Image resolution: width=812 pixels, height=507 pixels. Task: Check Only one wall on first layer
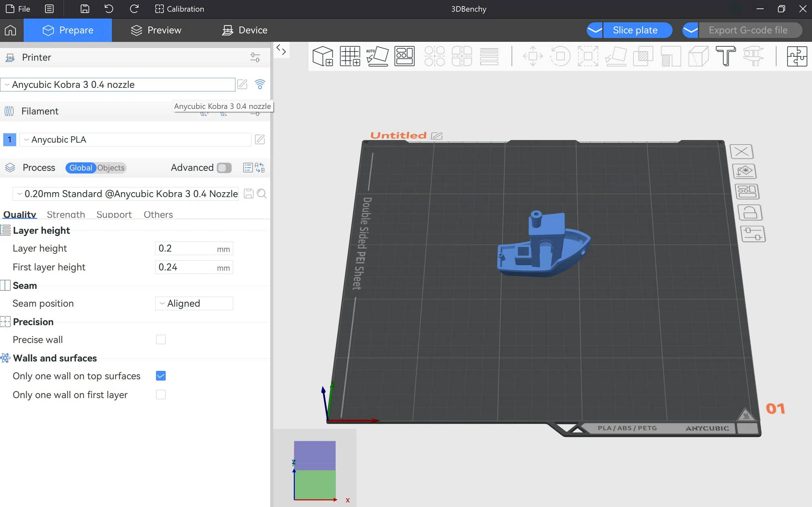point(161,394)
